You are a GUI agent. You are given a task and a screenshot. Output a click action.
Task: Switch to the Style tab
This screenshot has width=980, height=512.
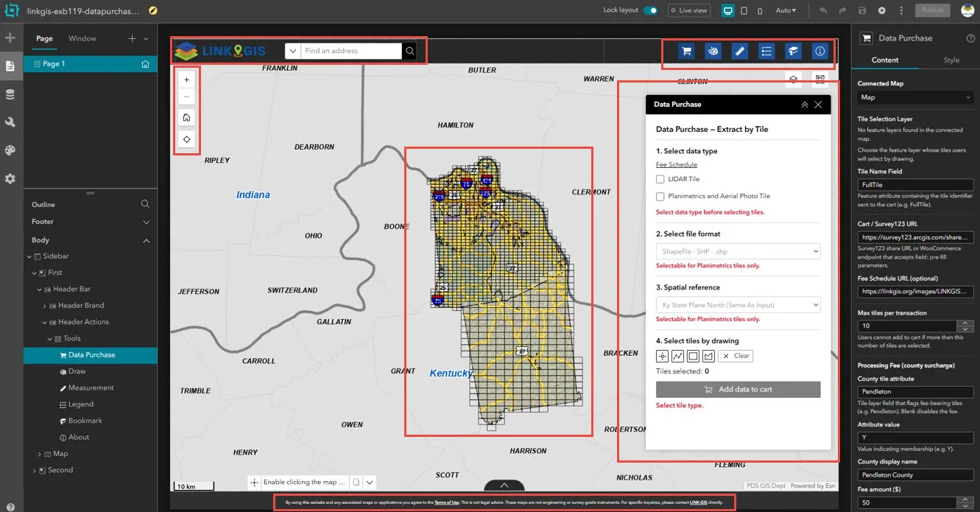[x=951, y=60]
